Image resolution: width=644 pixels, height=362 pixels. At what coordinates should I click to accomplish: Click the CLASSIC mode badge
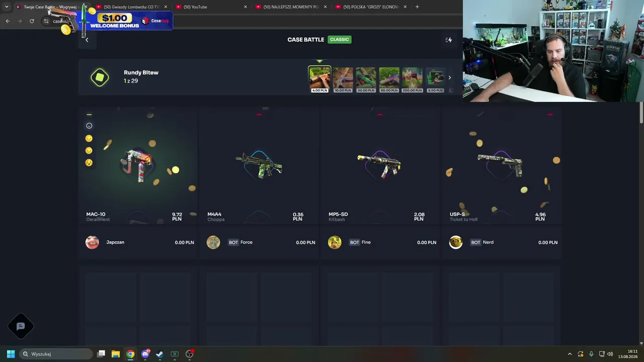pyautogui.click(x=340, y=40)
